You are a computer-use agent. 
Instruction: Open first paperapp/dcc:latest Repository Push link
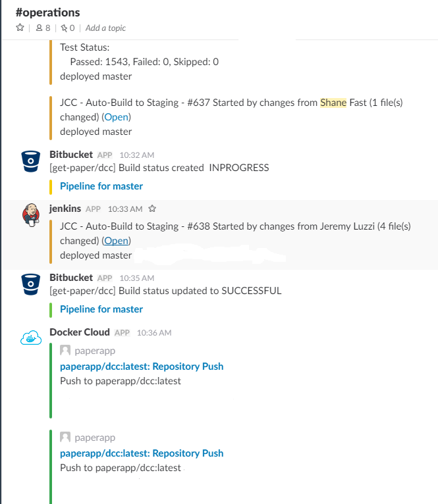click(142, 366)
